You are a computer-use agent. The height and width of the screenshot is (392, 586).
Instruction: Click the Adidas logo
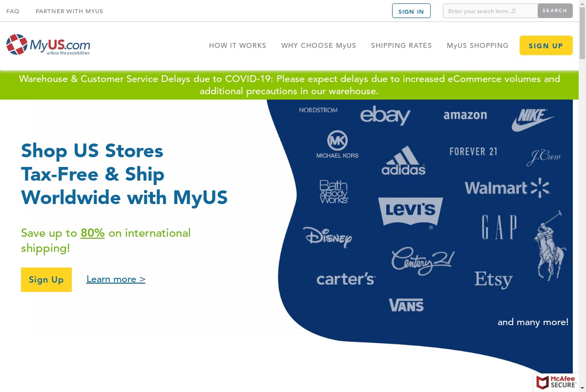[403, 161]
